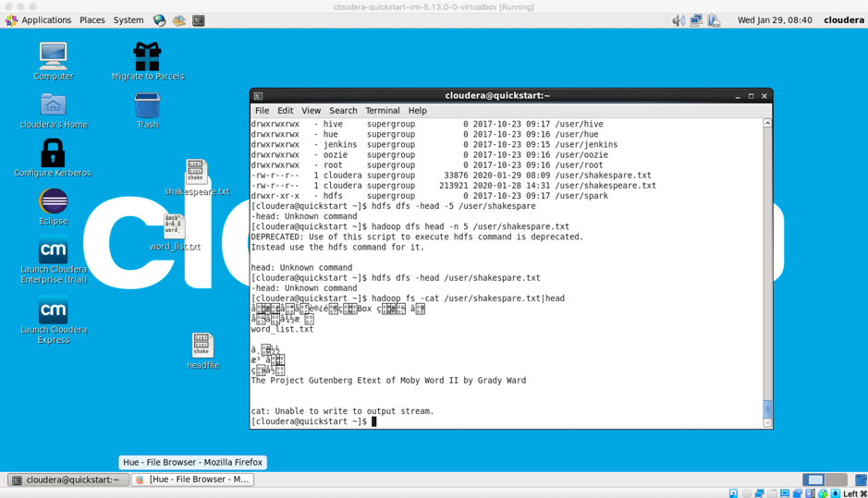Open the terminal Help menu
The image size is (868, 498).
click(x=418, y=111)
